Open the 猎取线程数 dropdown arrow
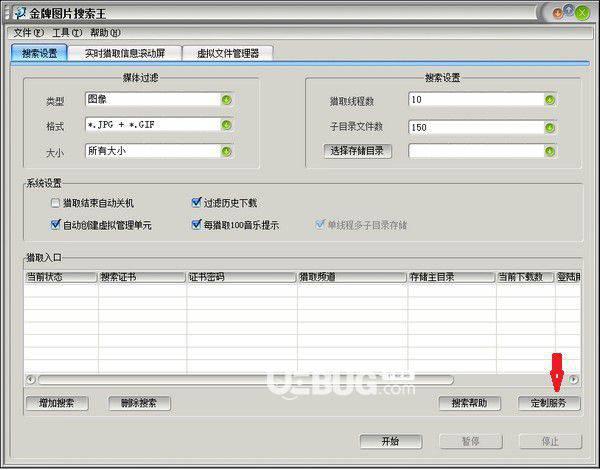This screenshot has width=600, height=470. coord(550,100)
